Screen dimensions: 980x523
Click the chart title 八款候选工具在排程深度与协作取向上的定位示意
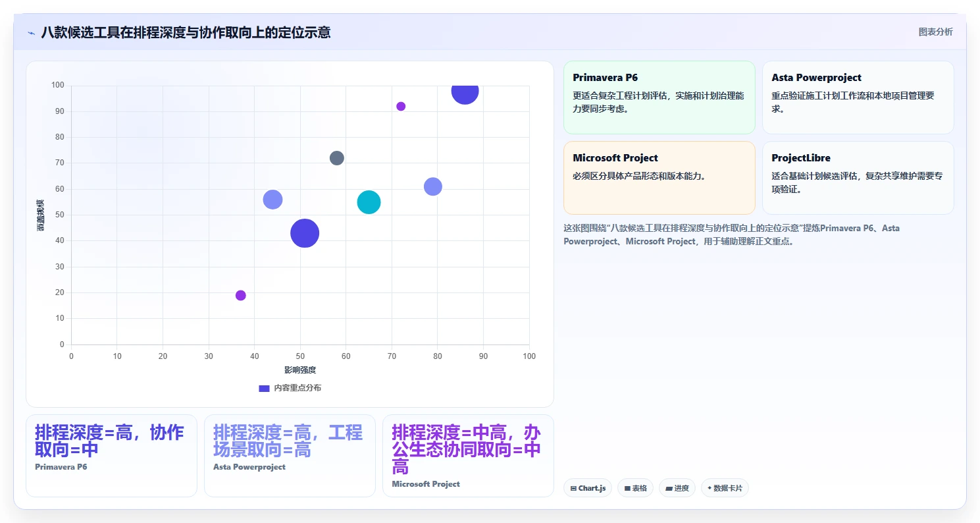click(x=186, y=32)
